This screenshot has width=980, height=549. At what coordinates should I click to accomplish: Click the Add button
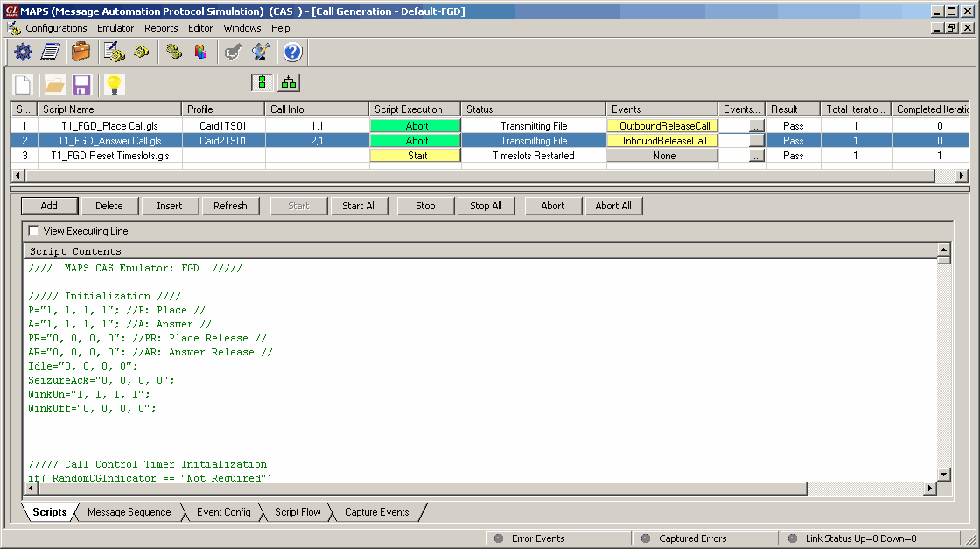(49, 206)
